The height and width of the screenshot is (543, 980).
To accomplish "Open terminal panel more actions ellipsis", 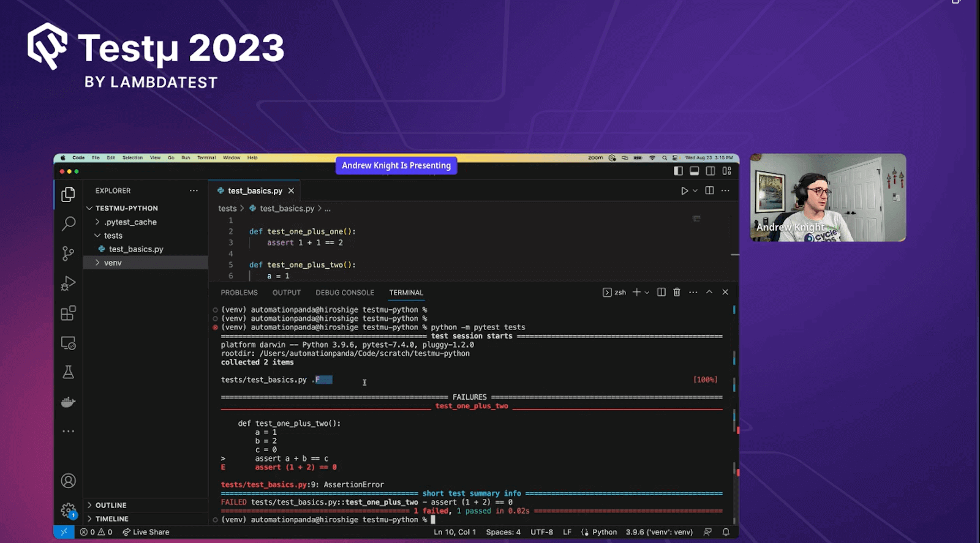I will coord(693,292).
